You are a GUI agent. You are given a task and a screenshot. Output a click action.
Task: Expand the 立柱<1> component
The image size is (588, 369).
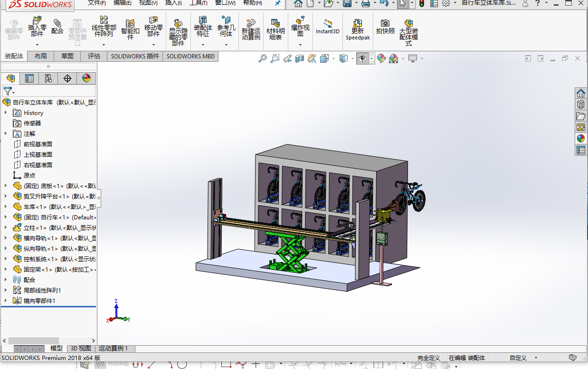6,227
